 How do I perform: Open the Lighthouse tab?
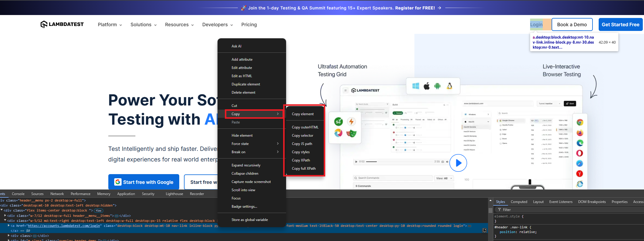(x=174, y=194)
